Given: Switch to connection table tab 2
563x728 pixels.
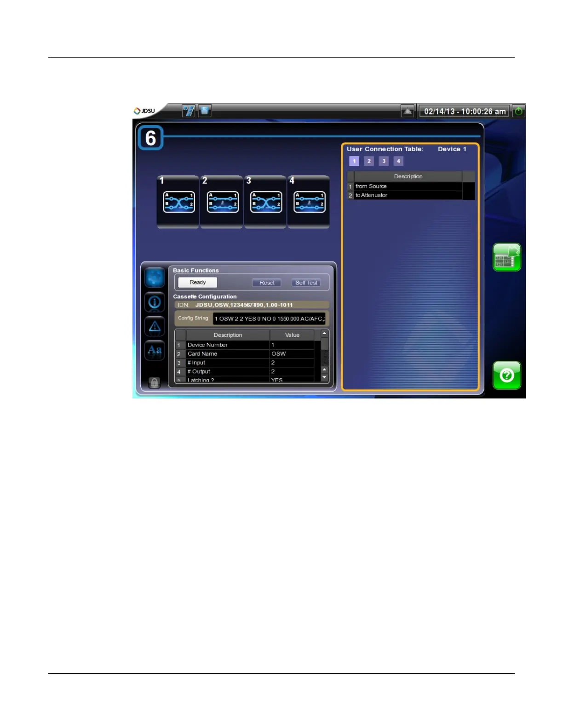Looking at the screenshot, I should click(x=369, y=161).
